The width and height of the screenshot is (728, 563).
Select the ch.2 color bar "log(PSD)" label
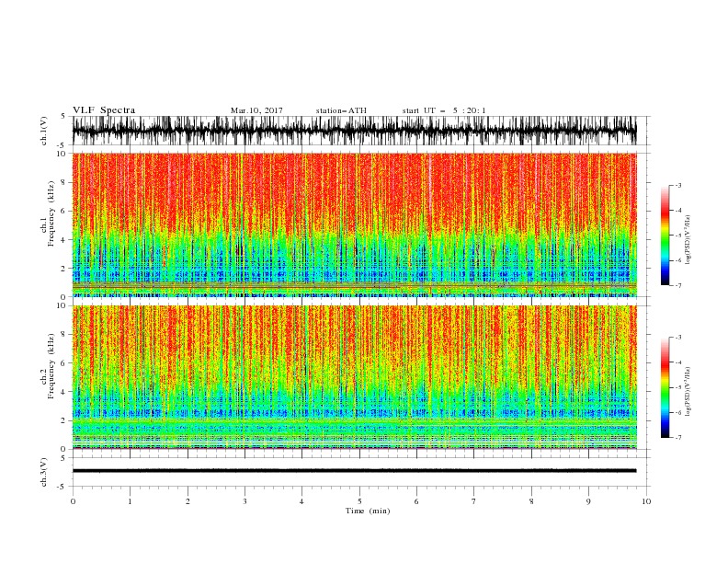tap(688, 392)
